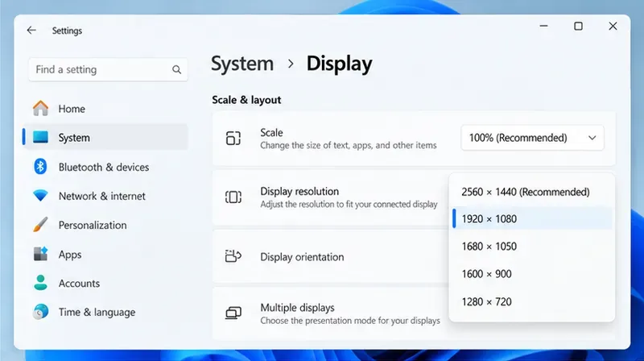Screen dimensions: 644x361
Task: Open Time & language label
Action: click(97, 313)
